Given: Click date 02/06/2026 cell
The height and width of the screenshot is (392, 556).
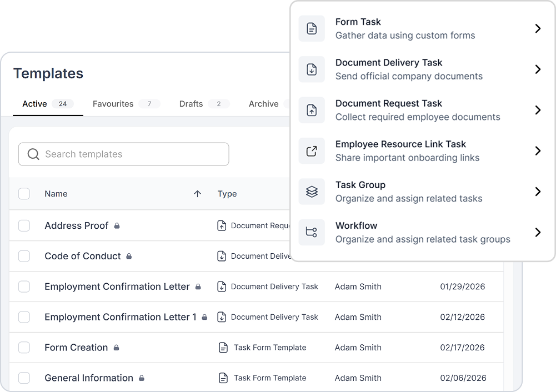Looking at the screenshot, I should point(463,378).
